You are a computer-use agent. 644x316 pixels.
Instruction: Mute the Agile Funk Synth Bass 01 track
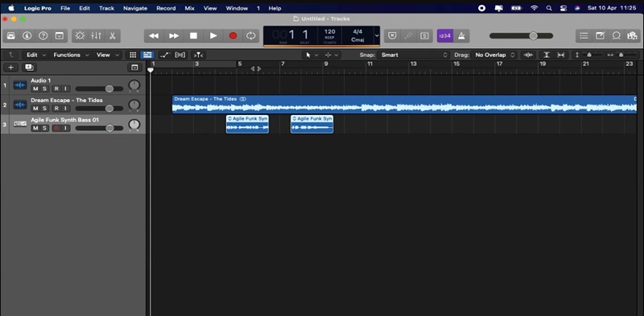(35, 128)
